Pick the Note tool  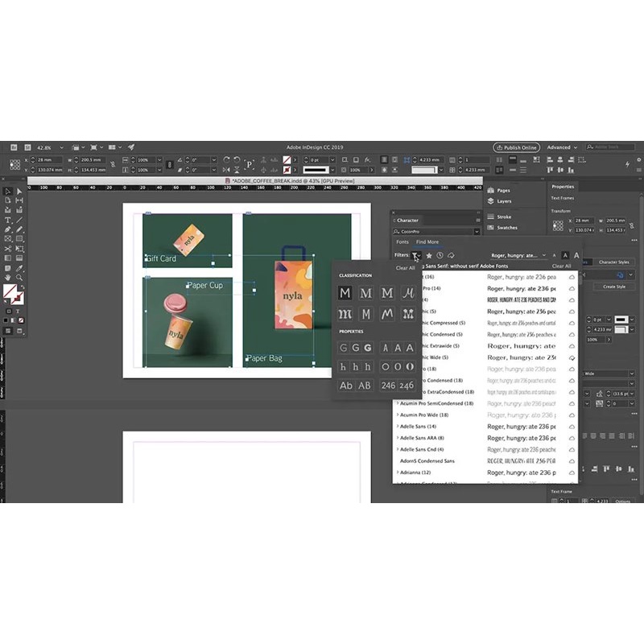click(8, 268)
